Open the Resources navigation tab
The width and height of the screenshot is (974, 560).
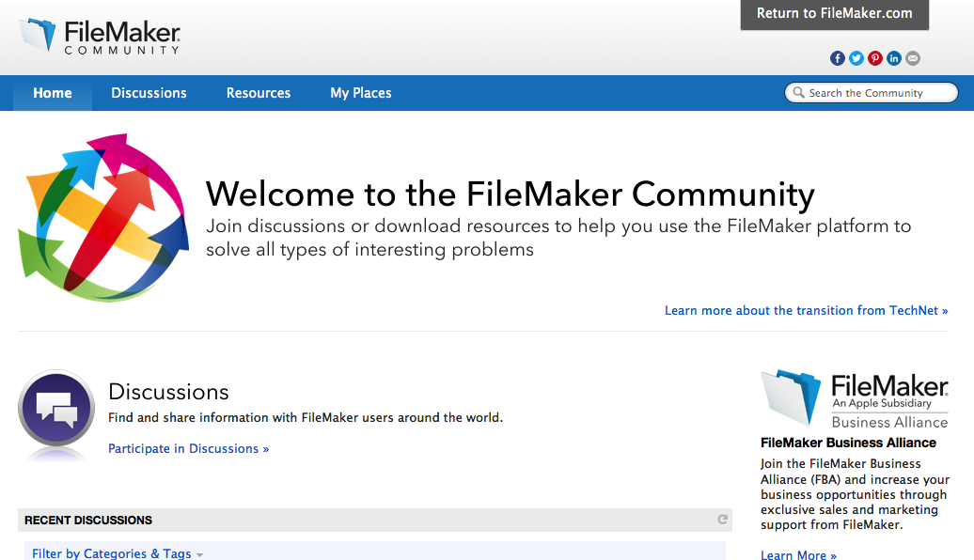259,93
